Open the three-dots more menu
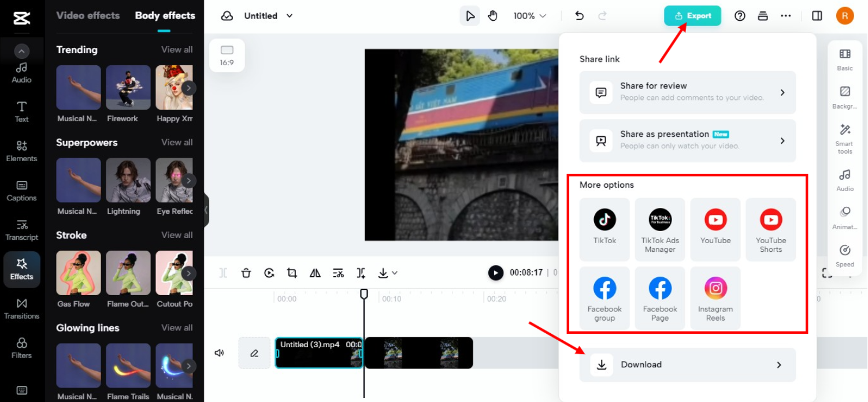The width and height of the screenshot is (868, 402). coord(786,16)
